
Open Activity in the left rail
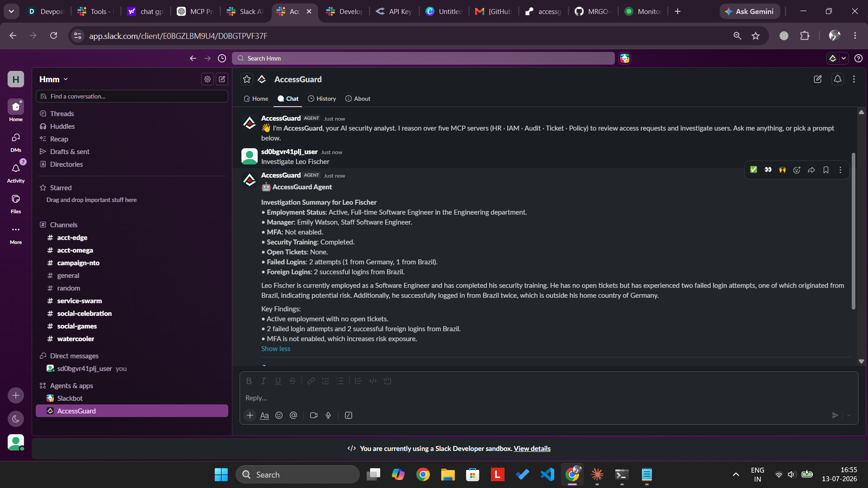16,173
